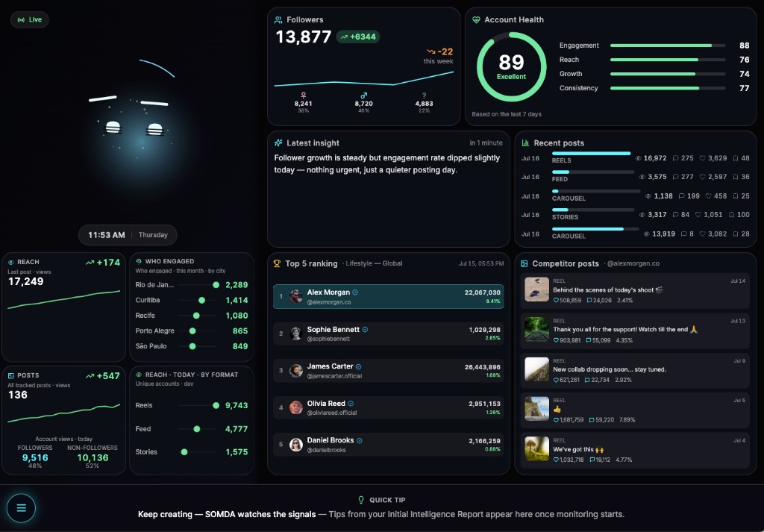Image resolution: width=764 pixels, height=532 pixels.
Task: Click the +547 posts trend indicator
Action: coord(103,375)
